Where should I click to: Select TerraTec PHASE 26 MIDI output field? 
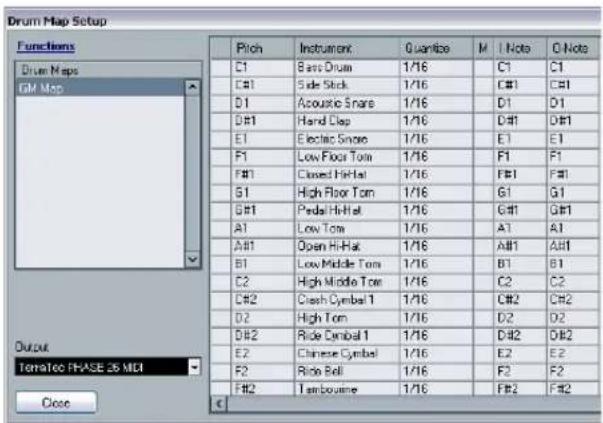(x=102, y=367)
